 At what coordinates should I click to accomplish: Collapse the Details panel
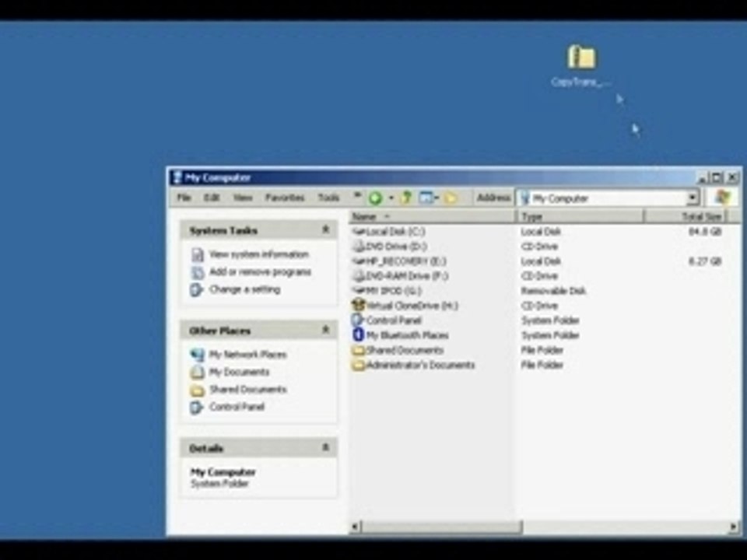pyautogui.click(x=326, y=448)
